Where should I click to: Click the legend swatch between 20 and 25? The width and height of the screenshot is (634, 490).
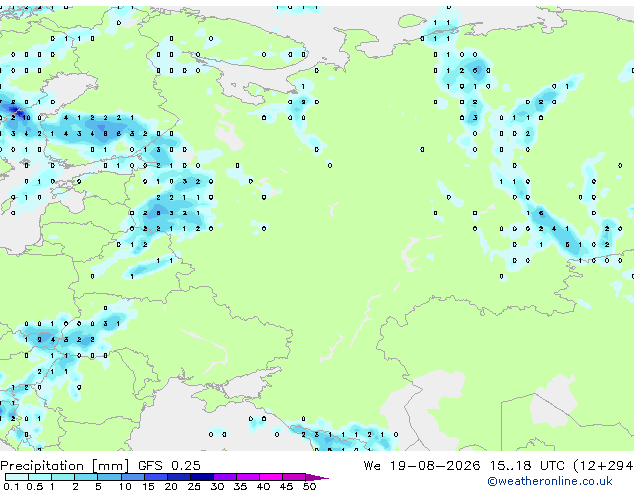[178, 477]
